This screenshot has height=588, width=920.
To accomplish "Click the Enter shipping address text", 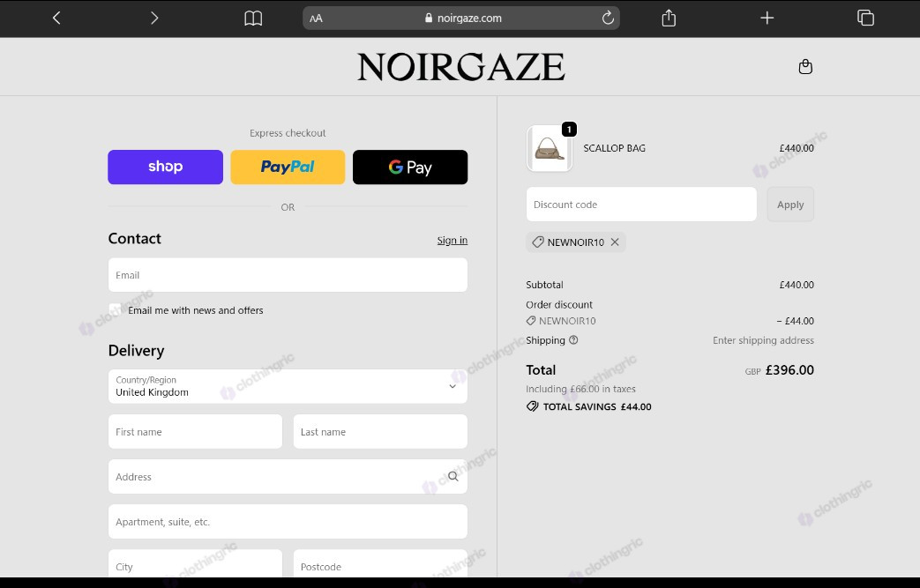I will [763, 340].
